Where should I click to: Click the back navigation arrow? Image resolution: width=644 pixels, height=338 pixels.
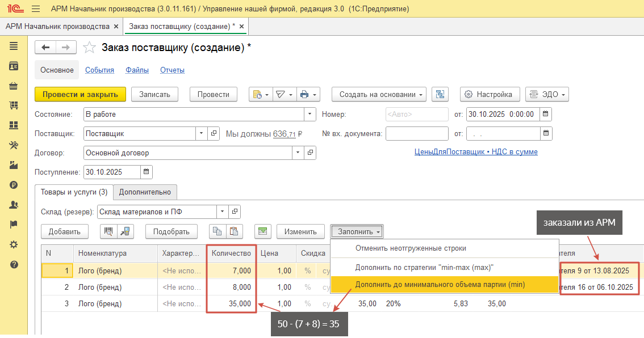tap(46, 48)
